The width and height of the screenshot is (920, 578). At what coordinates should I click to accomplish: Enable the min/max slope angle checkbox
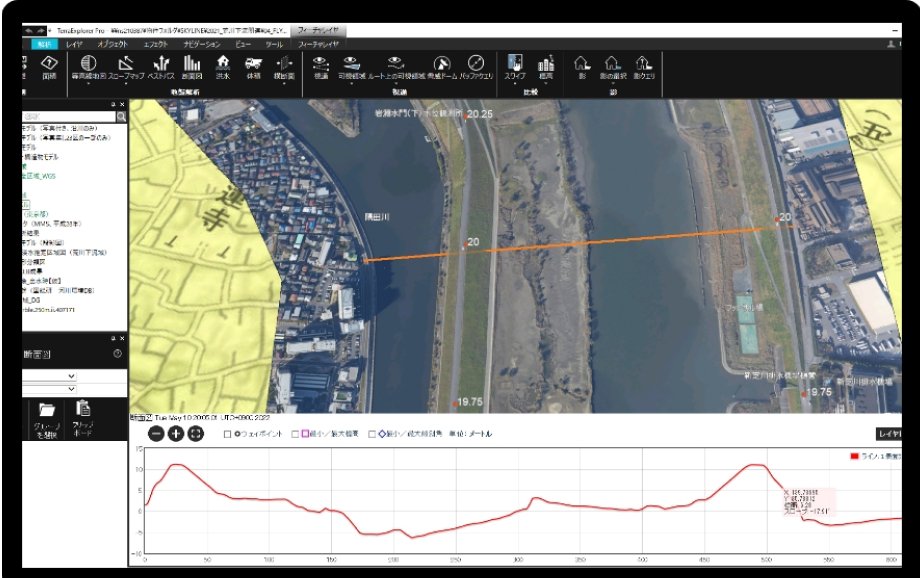pyautogui.click(x=372, y=434)
